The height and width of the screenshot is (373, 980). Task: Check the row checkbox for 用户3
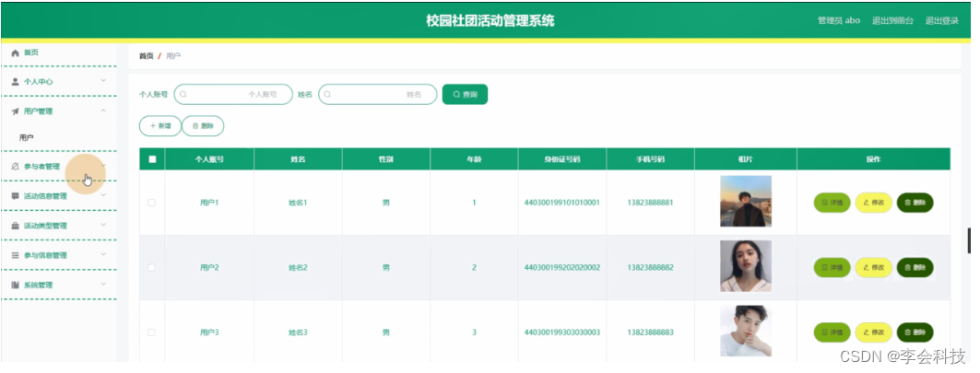click(151, 332)
